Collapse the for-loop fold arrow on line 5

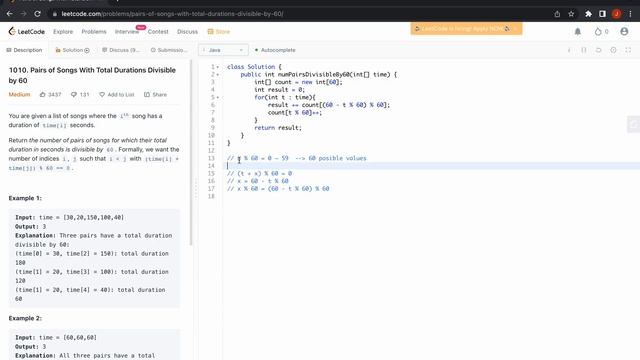click(x=218, y=98)
